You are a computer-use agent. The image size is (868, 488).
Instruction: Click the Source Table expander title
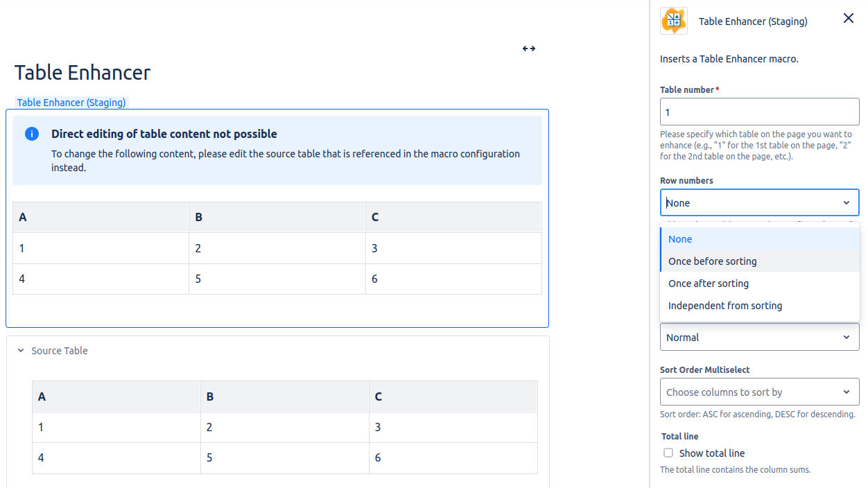click(x=60, y=351)
